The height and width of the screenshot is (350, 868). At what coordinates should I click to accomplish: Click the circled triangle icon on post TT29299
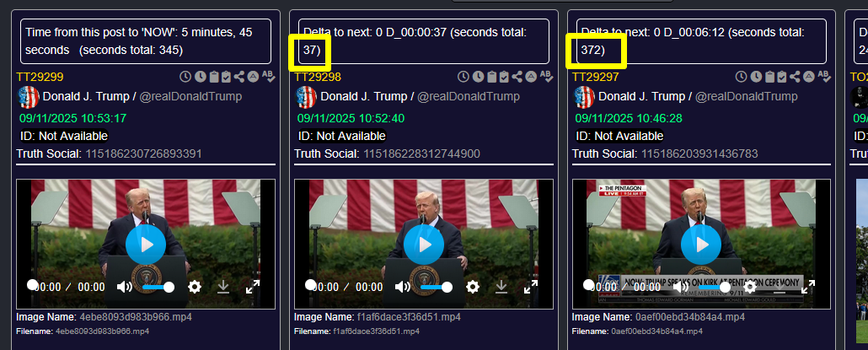click(x=253, y=77)
